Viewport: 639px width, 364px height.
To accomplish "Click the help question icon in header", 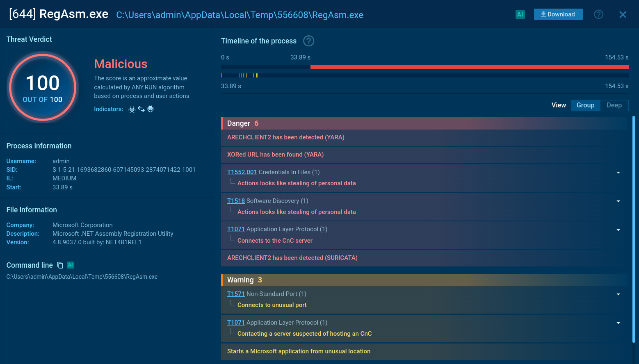I will point(598,14).
